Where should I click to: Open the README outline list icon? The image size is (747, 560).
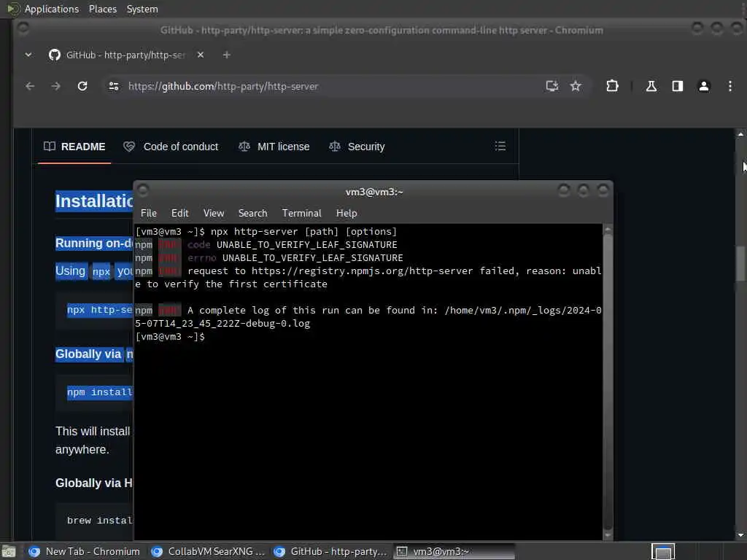(x=500, y=146)
